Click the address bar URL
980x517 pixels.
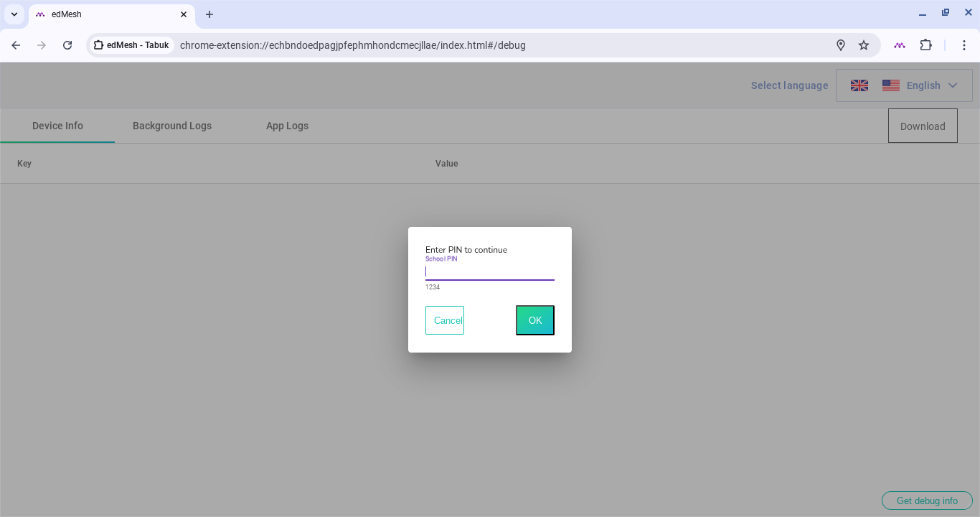(353, 45)
